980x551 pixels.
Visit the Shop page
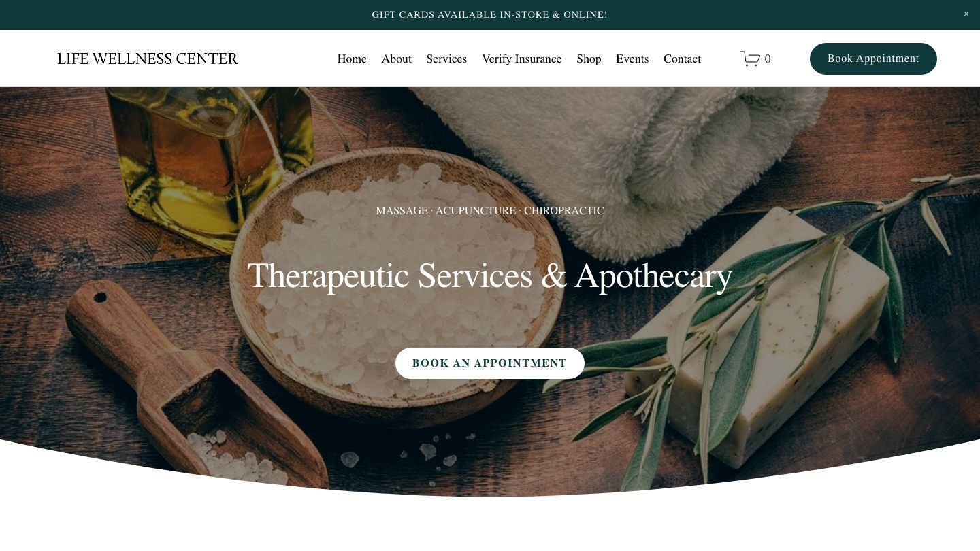pos(589,59)
